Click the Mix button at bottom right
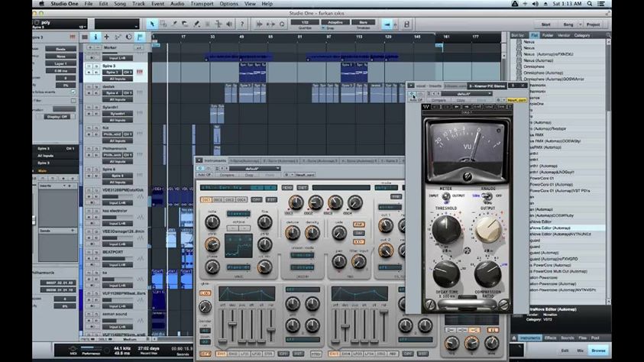 [581, 350]
